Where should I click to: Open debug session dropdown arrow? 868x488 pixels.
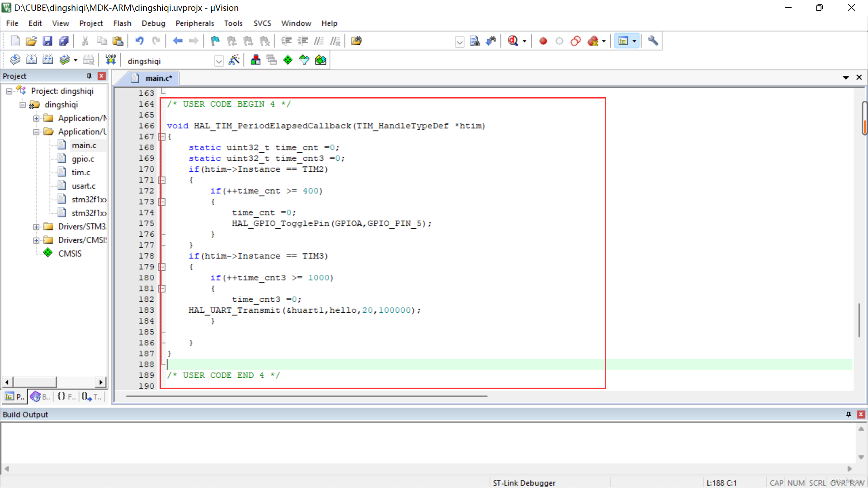(524, 41)
